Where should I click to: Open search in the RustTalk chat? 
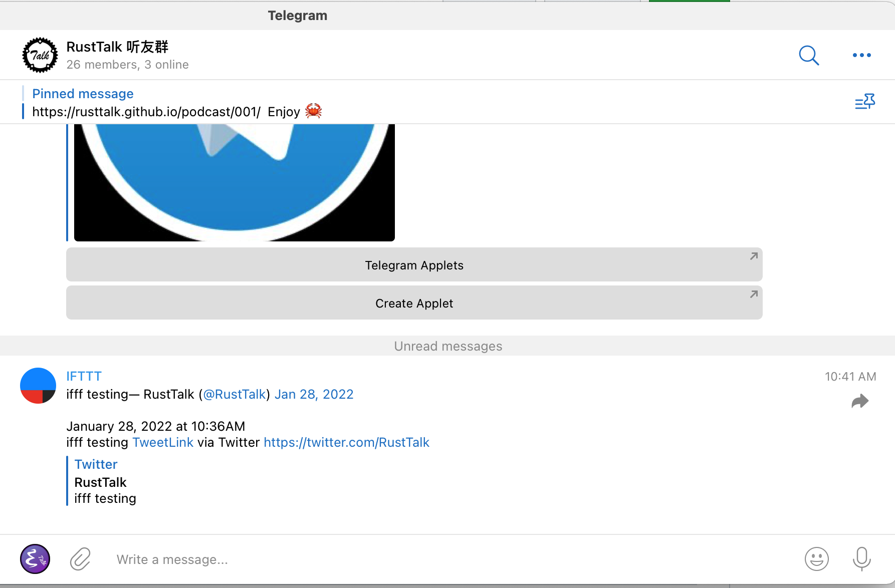[809, 55]
